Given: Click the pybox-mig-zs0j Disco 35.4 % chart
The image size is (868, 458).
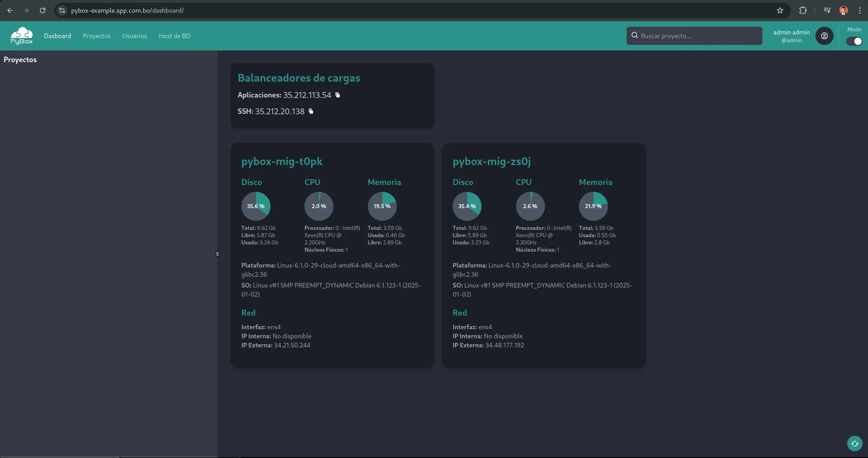Looking at the screenshot, I should point(467,206).
